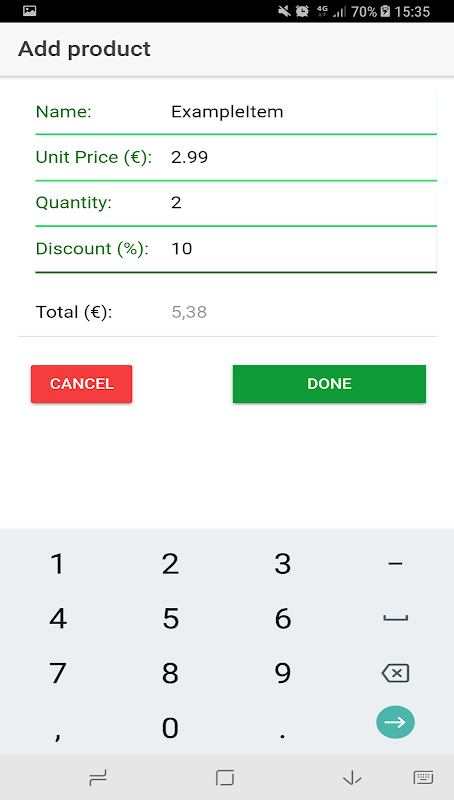Open recent apps from navigation bar
The image size is (454, 800).
pos(98,778)
